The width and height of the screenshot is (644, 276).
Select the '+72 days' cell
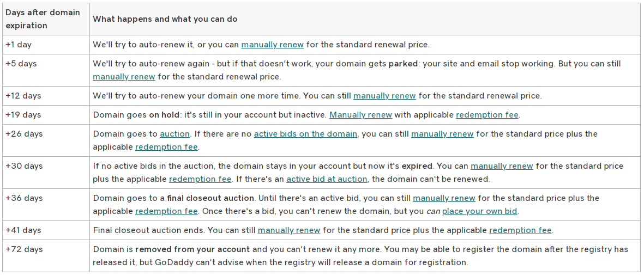tap(46, 256)
